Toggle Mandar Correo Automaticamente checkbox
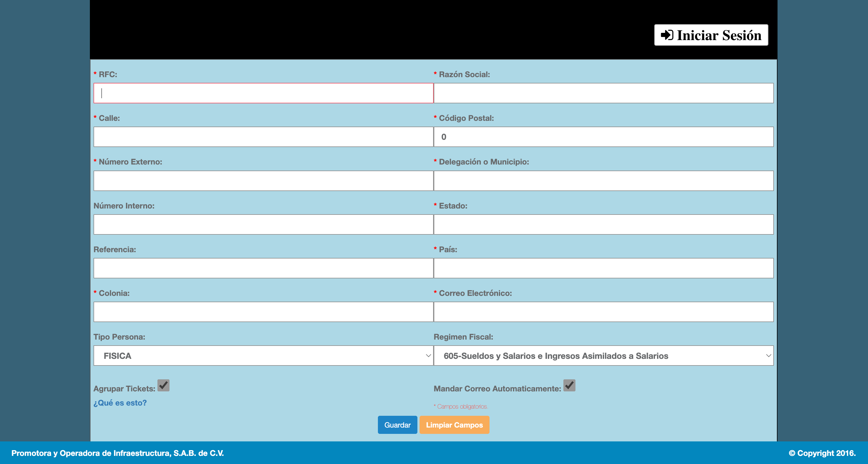Image resolution: width=868 pixels, height=464 pixels. pyautogui.click(x=569, y=386)
